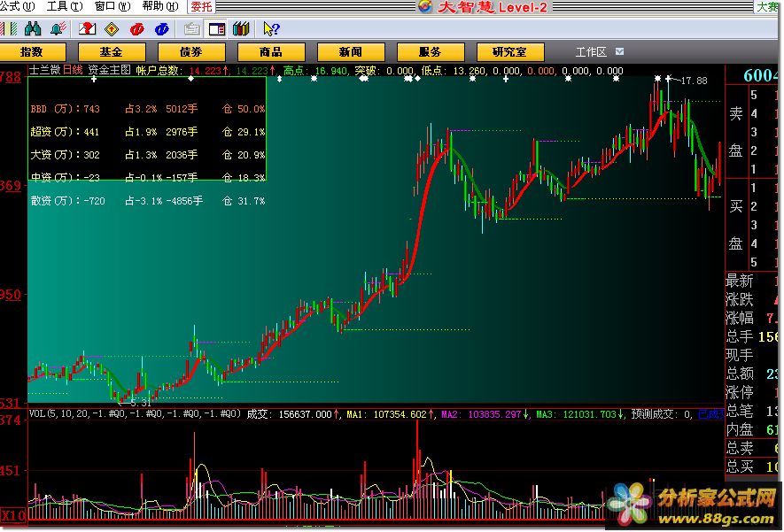Image resolution: width=784 pixels, height=532 pixels.
Task: Toggle the side panel layout icon
Action: (x=217, y=29)
